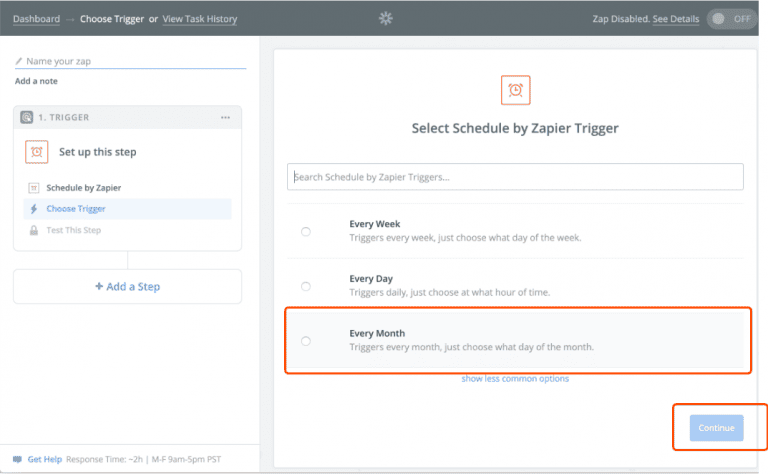Select the Every Day radio button
Viewport: 768px width, 474px height.
[x=306, y=285]
